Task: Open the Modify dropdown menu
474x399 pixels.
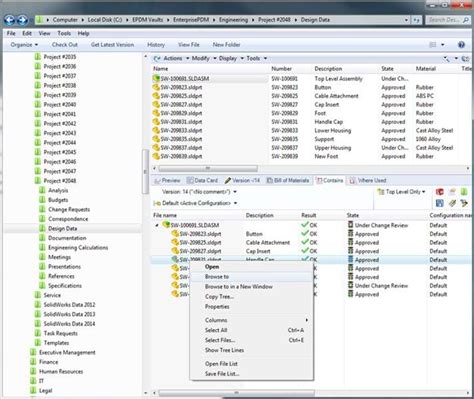Action: (204, 58)
